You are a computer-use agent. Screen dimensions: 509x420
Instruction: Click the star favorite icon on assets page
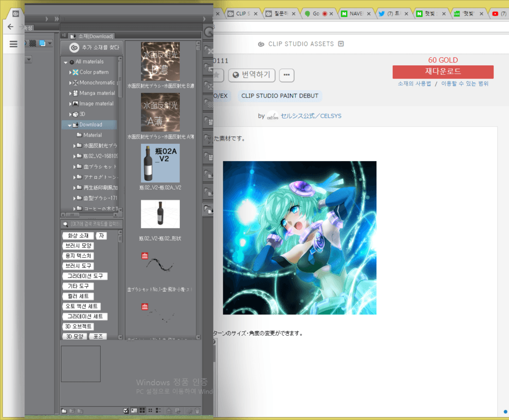coord(216,75)
